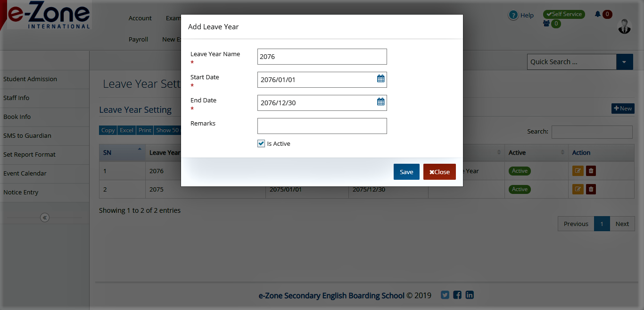This screenshot has height=310, width=644.
Task: Select page 1 in pagination
Action: (602, 224)
